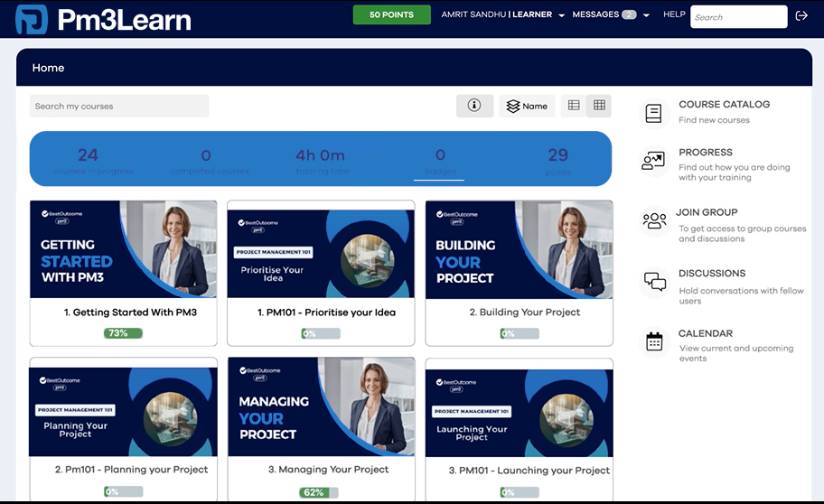
Task: Open the Discussions link
Action: coord(712,274)
